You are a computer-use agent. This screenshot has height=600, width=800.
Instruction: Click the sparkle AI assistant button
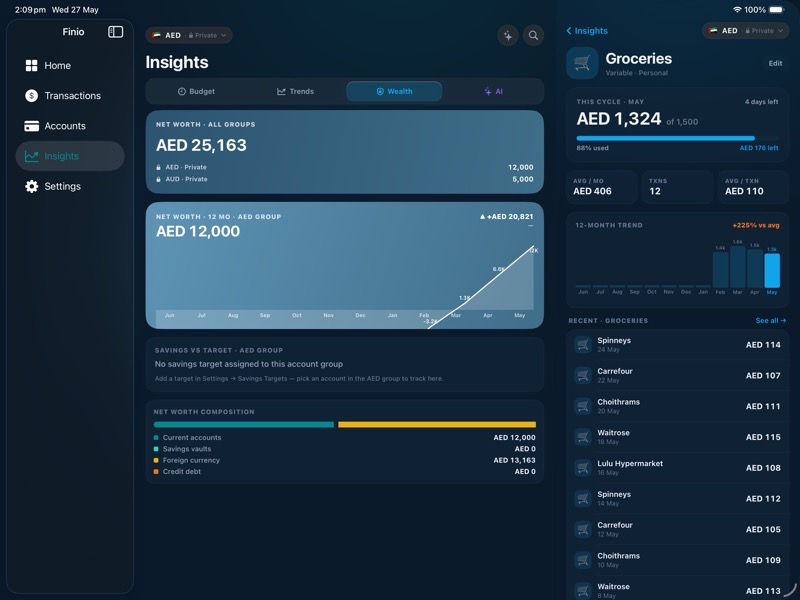[508, 35]
